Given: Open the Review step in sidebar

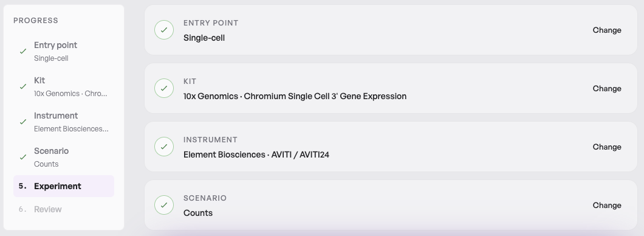Looking at the screenshot, I should coord(64,209).
